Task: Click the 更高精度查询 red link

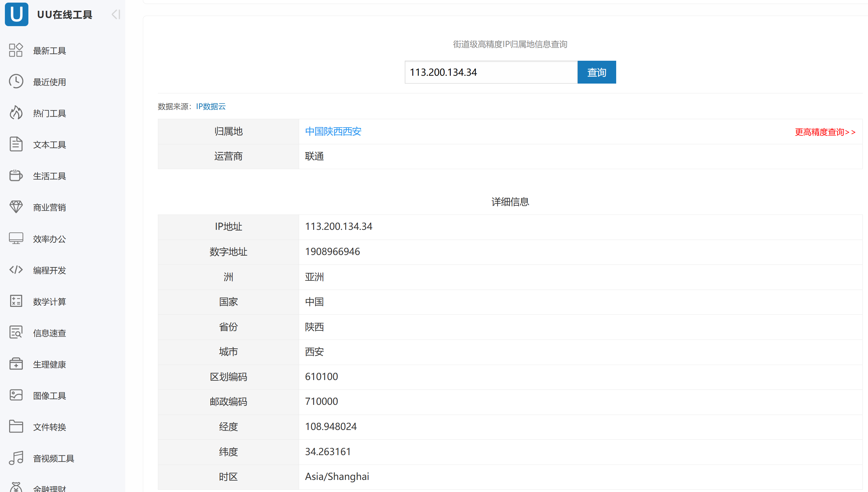Action: (x=825, y=132)
